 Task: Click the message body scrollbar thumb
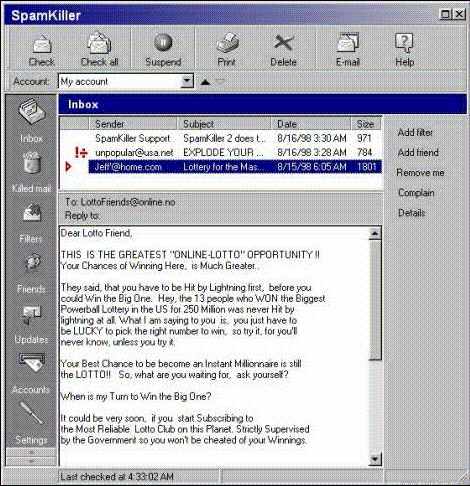[x=375, y=300]
